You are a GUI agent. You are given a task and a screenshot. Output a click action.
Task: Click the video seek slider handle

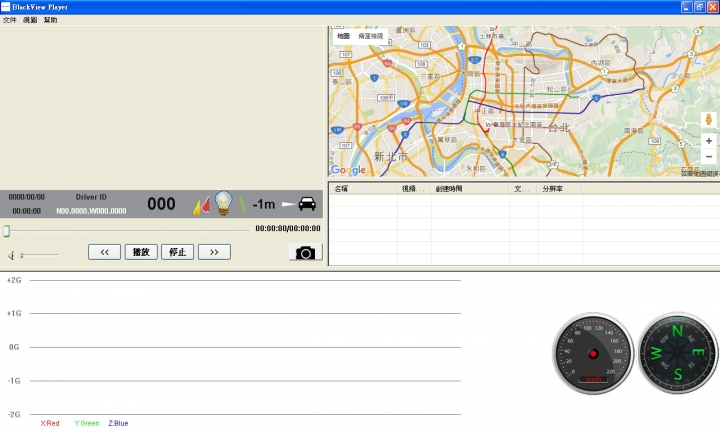coord(6,231)
